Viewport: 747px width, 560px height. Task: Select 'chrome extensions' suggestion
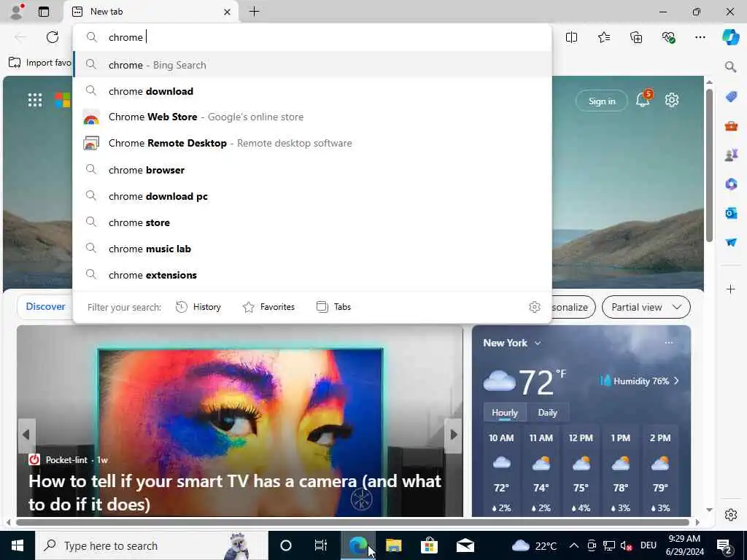pyautogui.click(x=312, y=275)
